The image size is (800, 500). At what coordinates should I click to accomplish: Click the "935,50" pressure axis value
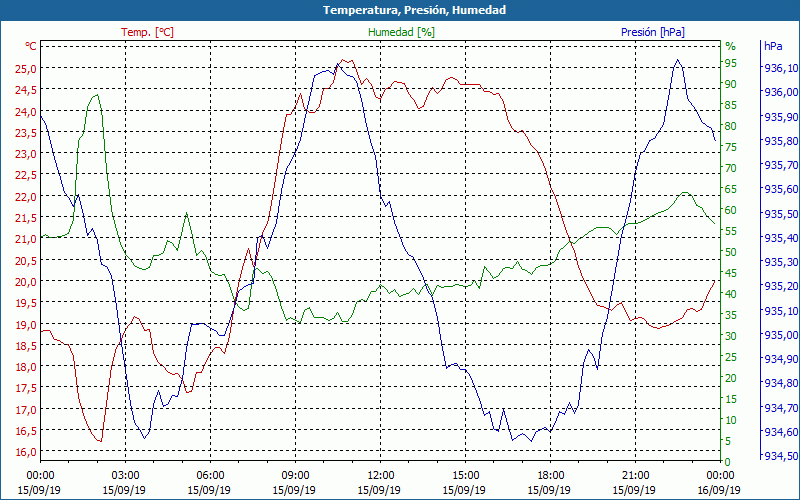pyautogui.click(x=781, y=214)
